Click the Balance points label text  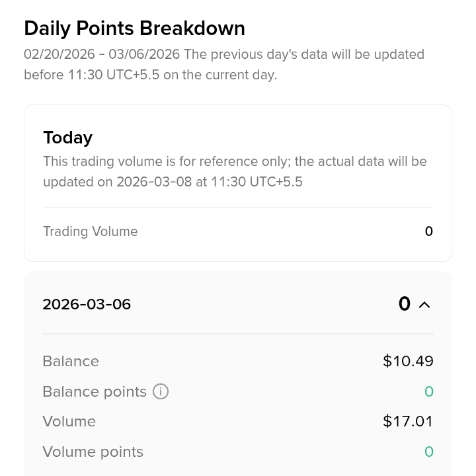pos(95,391)
